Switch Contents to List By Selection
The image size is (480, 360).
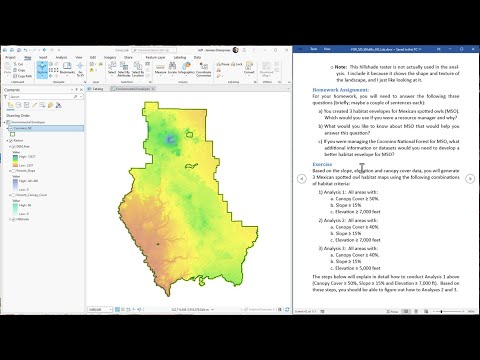(26, 105)
